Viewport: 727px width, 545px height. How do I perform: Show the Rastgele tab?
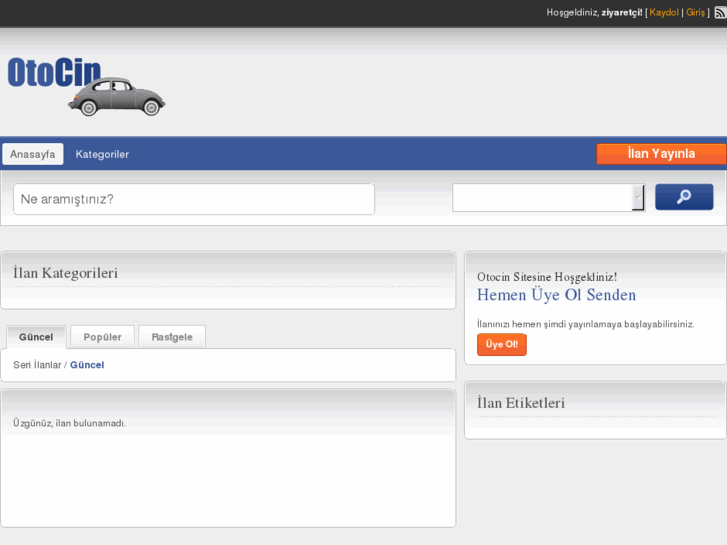pyautogui.click(x=172, y=337)
